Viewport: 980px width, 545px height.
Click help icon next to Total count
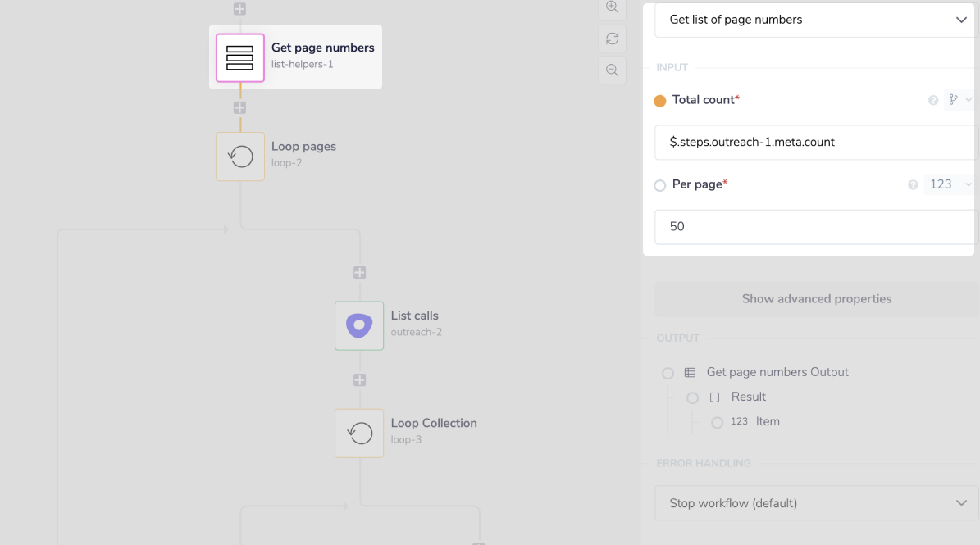click(x=933, y=100)
